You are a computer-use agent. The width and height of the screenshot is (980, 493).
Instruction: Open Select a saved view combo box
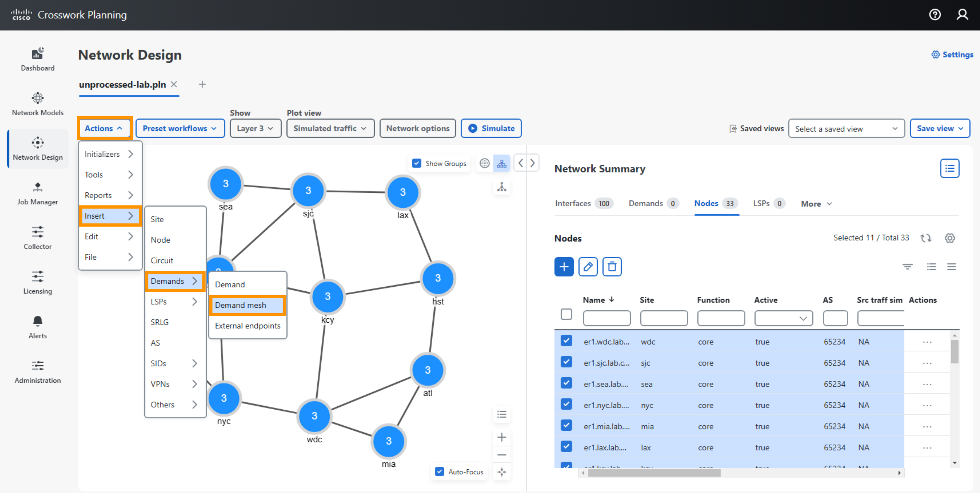pyautogui.click(x=846, y=129)
